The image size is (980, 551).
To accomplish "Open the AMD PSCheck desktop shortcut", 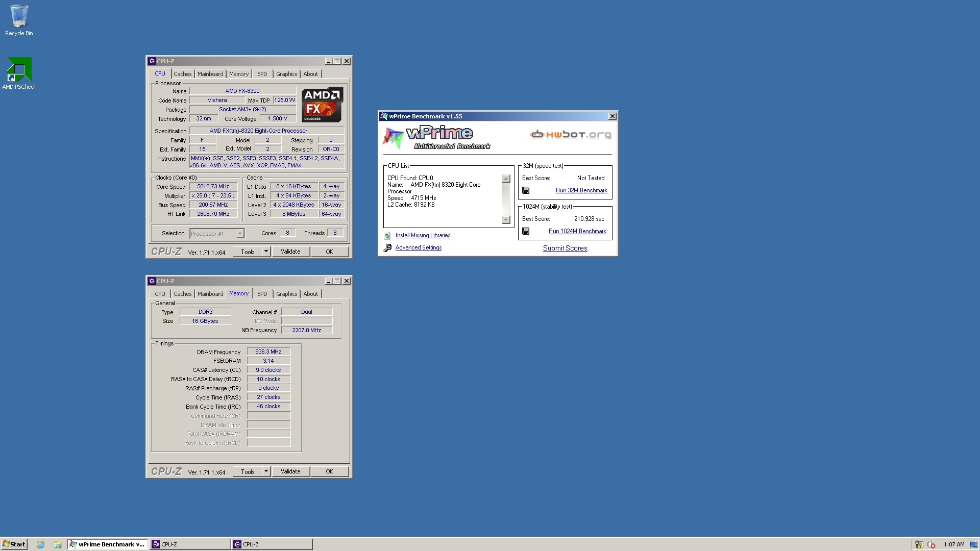I will coord(19,73).
